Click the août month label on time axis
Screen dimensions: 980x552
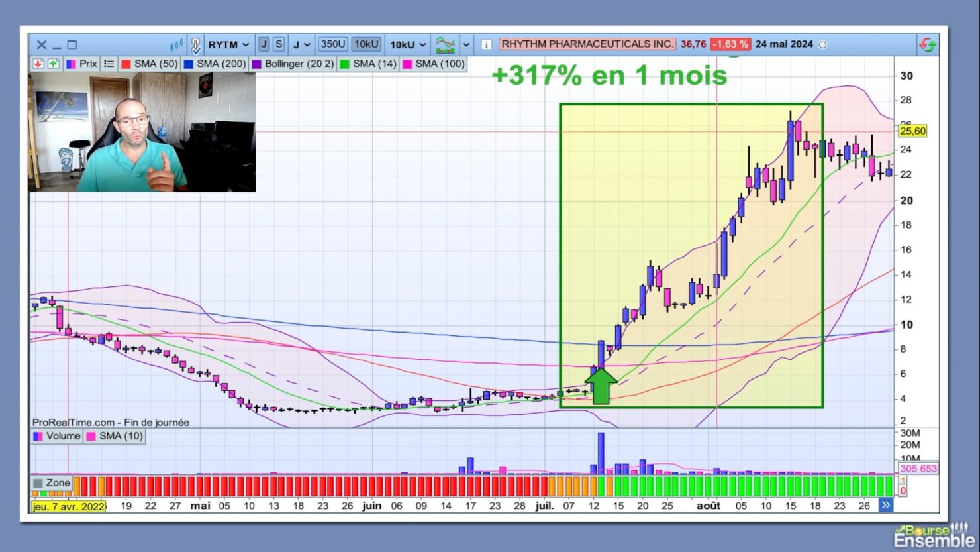(708, 506)
